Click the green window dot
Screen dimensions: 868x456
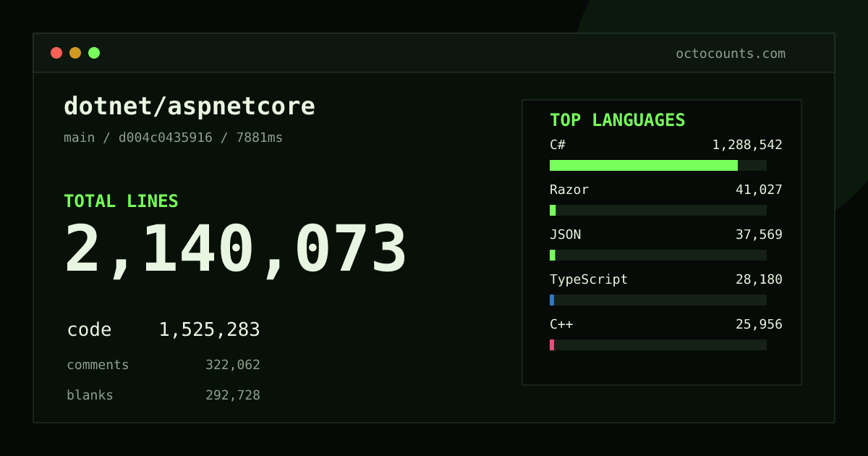click(94, 53)
